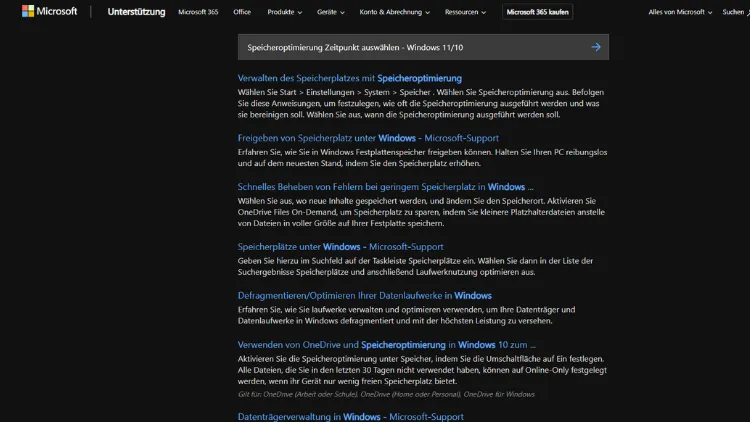Click the Microsoft logo
The image size is (750, 422).
click(49, 11)
